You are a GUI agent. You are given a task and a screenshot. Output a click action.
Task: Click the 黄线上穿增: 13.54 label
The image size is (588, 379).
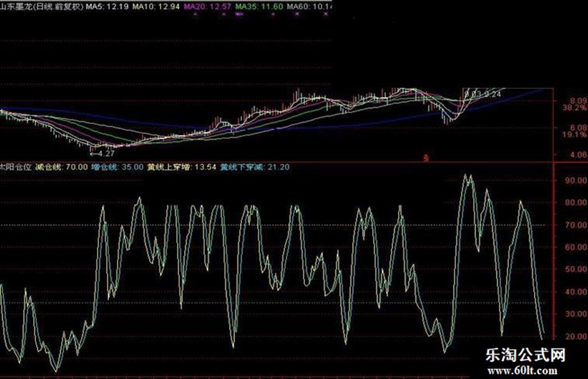click(x=182, y=167)
